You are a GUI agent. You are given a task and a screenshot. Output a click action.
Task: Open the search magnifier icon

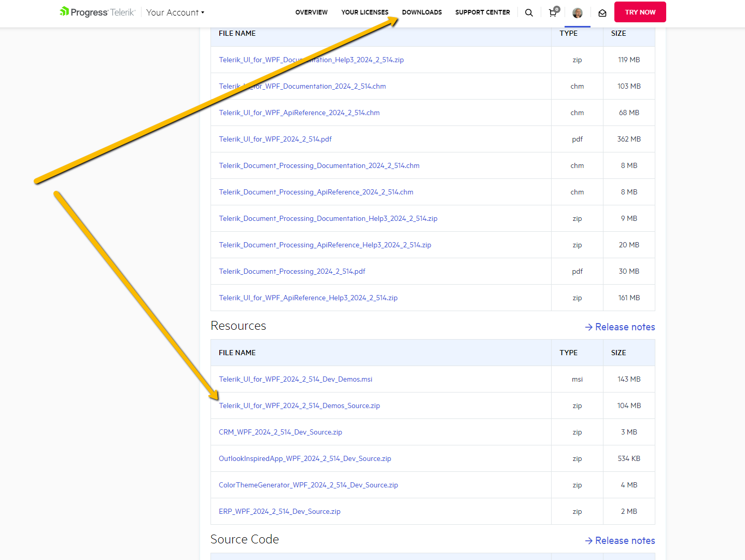[529, 12]
